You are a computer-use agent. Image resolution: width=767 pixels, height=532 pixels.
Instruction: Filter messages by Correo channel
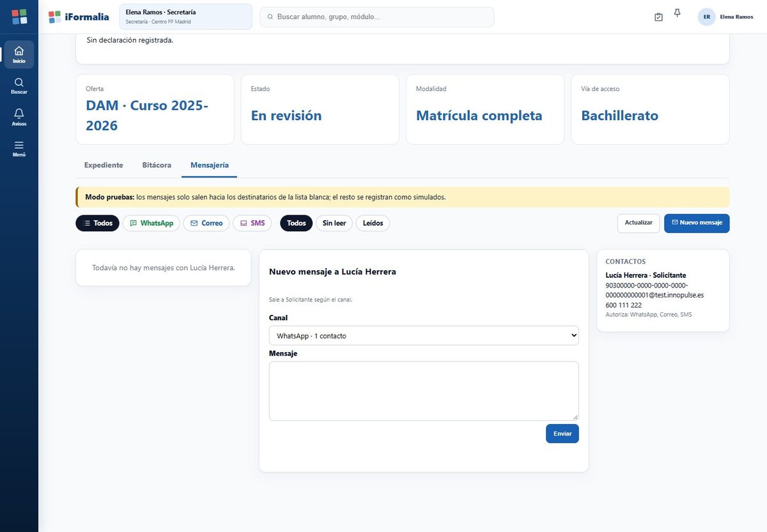pos(206,223)
